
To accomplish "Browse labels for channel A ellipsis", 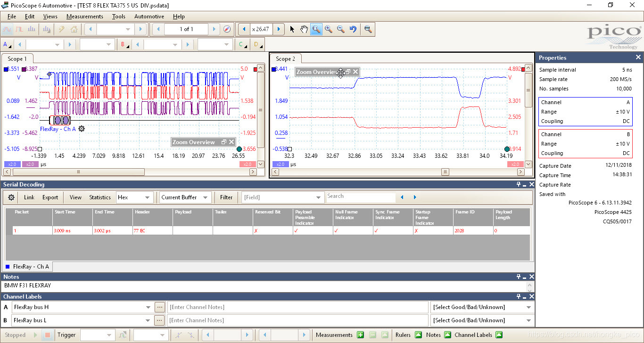I will [x=160, y=307].
